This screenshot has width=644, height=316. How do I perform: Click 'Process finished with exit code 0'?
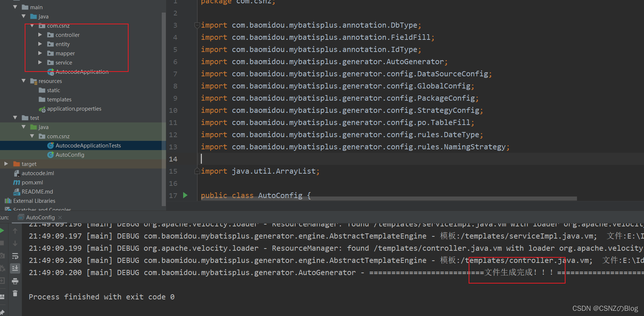102,297
